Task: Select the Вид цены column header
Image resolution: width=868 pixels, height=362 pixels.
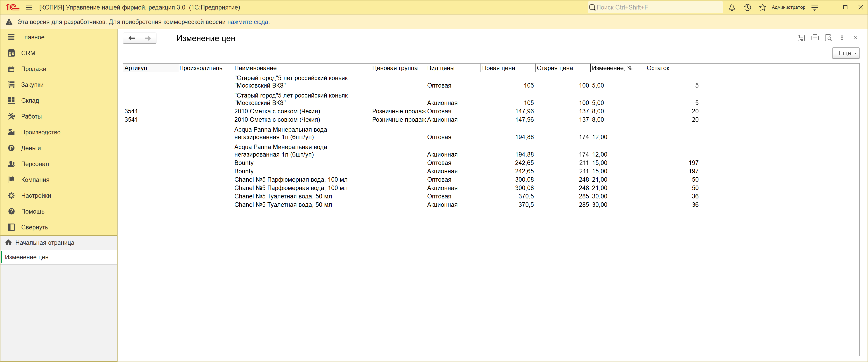Action: [453, 68]
